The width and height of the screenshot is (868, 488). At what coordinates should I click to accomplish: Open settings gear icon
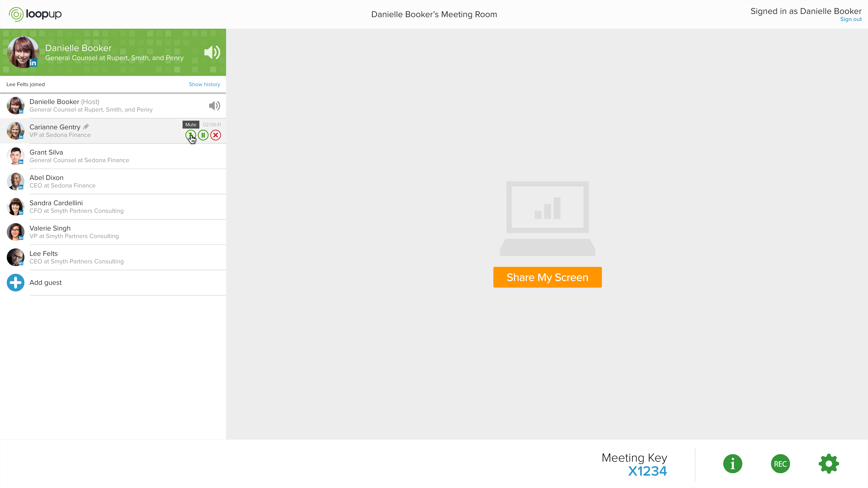click(829, 464)
